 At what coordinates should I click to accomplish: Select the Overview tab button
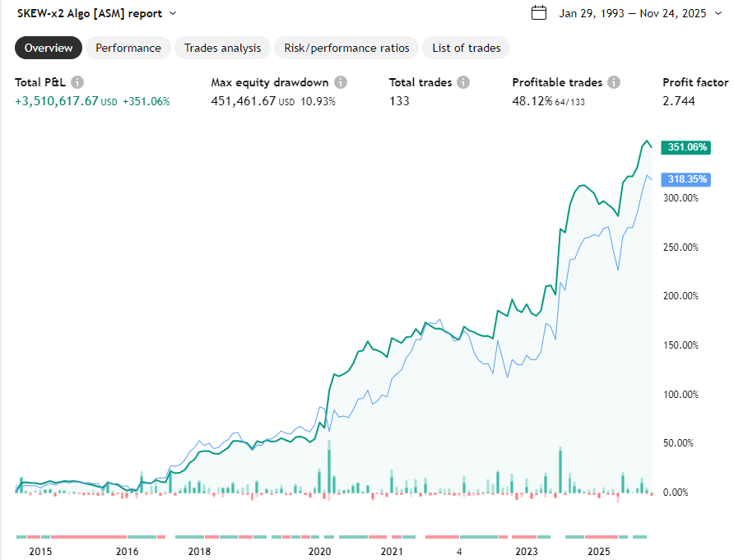(x=48, y=48)
